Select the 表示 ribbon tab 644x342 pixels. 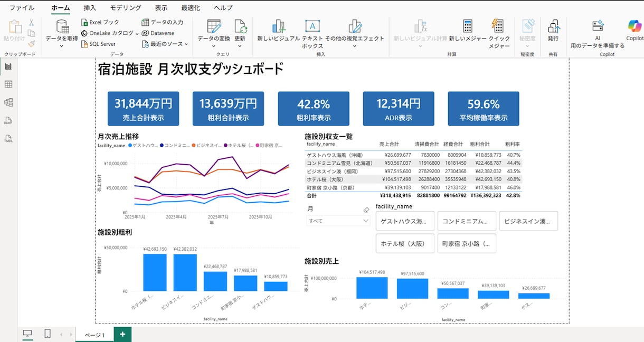[x=162, y=8]
